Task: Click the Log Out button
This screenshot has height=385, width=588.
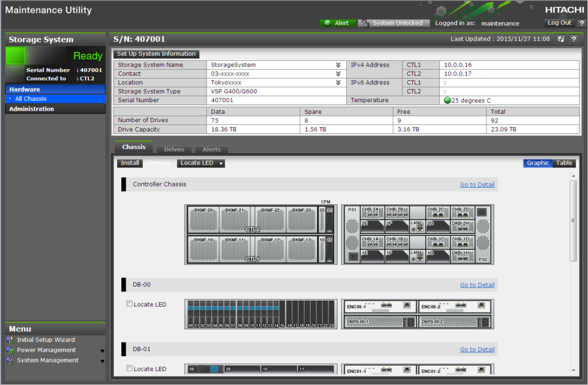Action: click(559, 23)
